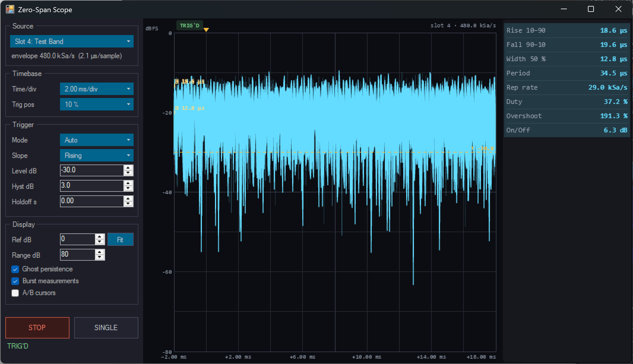Select the Rep rate measurement row

(x=567, y=87)
